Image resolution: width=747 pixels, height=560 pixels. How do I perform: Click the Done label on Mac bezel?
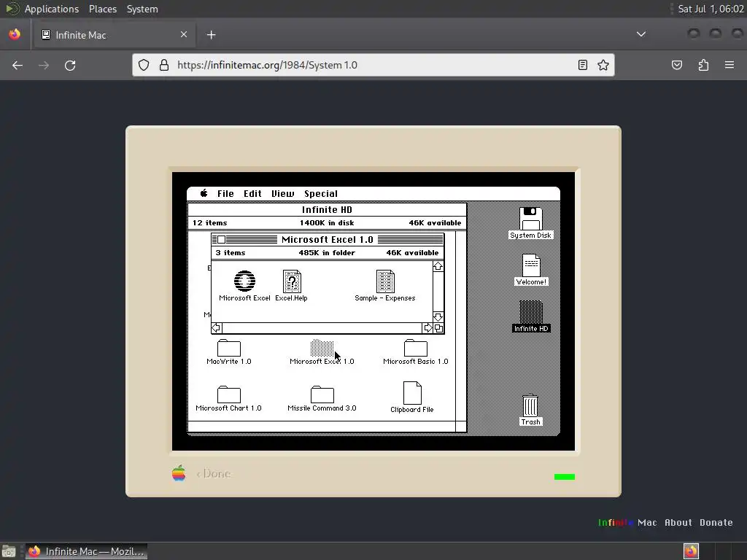[x=214, y=473]
